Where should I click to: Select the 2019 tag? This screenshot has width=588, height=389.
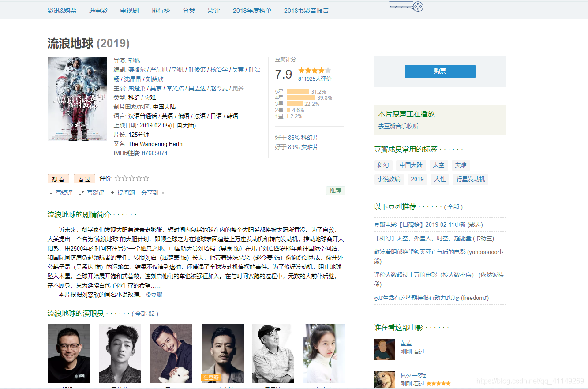click(417, 179)
